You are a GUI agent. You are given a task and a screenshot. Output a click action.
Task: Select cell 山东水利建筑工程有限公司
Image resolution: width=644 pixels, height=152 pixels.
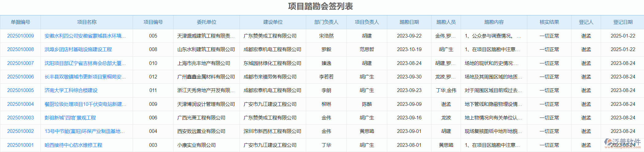206,50
